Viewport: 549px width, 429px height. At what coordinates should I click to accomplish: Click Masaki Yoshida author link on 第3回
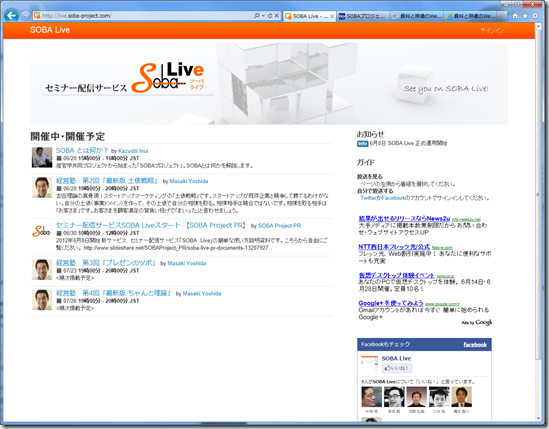point(187,263)
